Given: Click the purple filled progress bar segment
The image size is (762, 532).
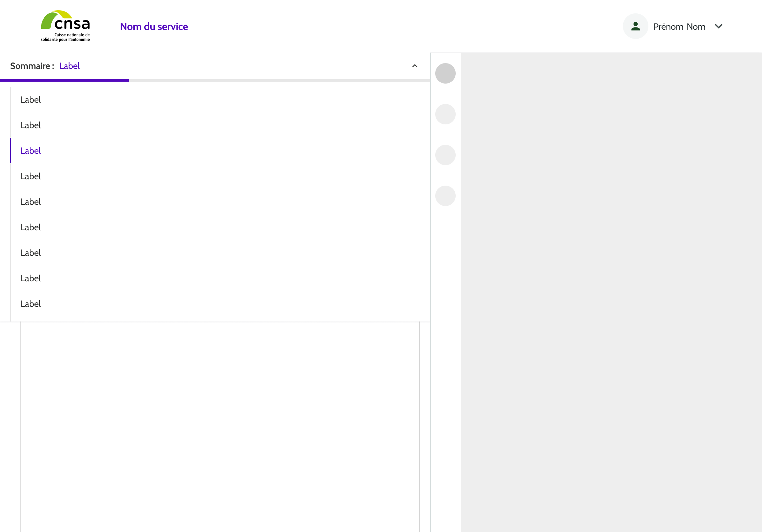Looking at the screenshot, I should (x=64, y=80).
